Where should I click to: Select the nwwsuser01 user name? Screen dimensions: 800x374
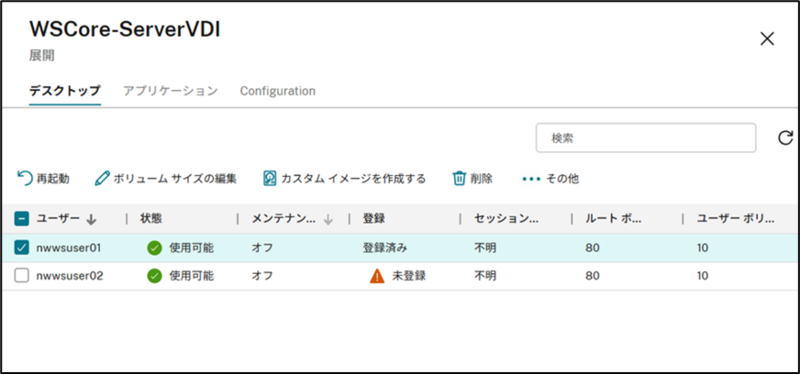click(69, 248)
